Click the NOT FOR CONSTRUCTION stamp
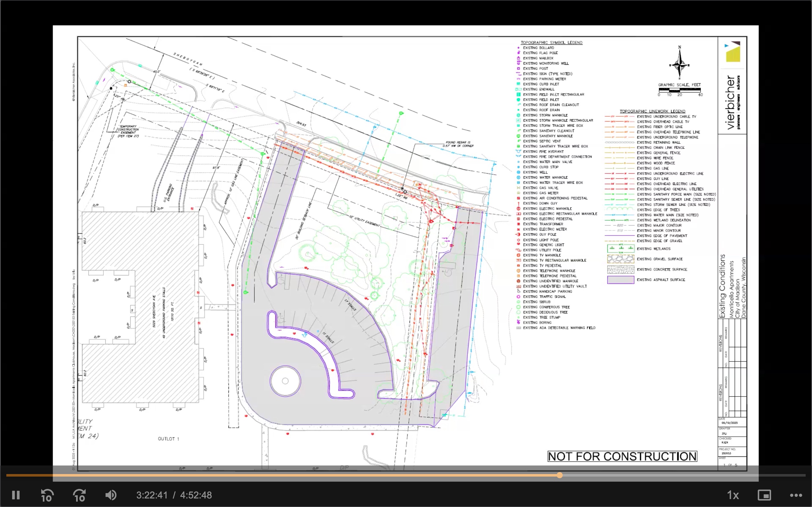Screen dimensions: 812x507 tap(622, 456)
